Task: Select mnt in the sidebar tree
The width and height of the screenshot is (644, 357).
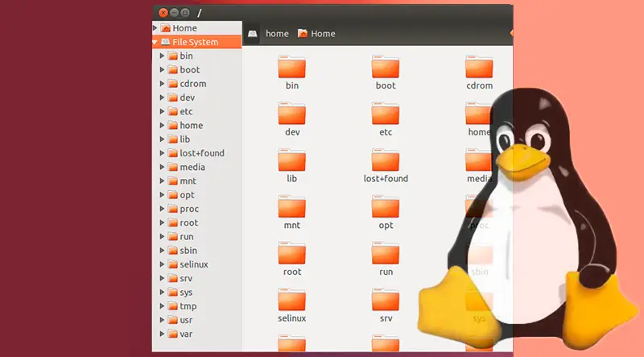Action: [x=188, y=181]
